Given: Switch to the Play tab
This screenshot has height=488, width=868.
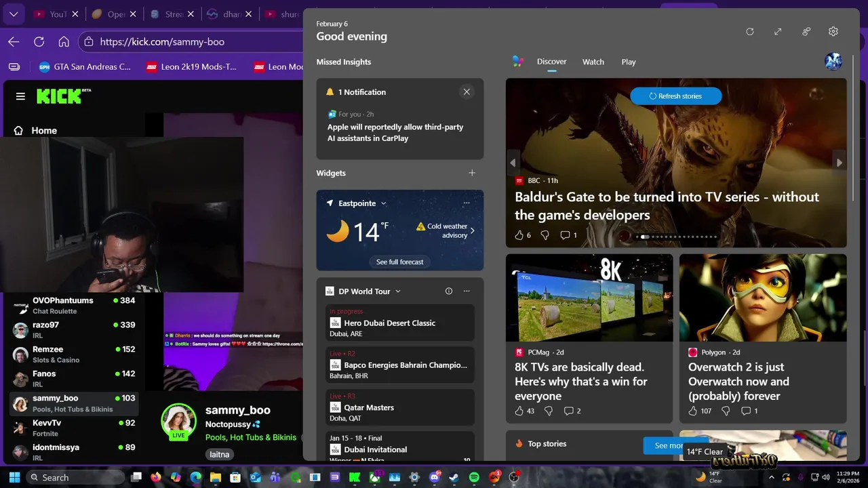Looking at the screenshot, I should pos(629,62).
